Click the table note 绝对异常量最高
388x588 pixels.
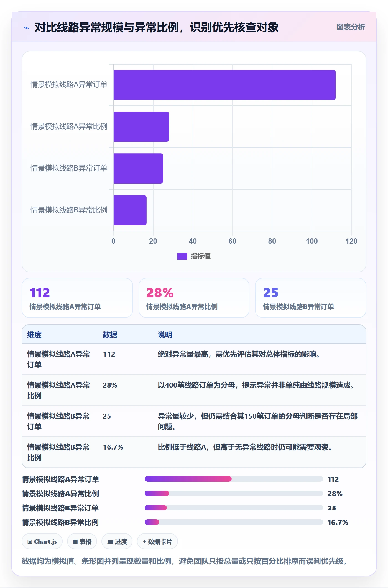tap(239, 354)
